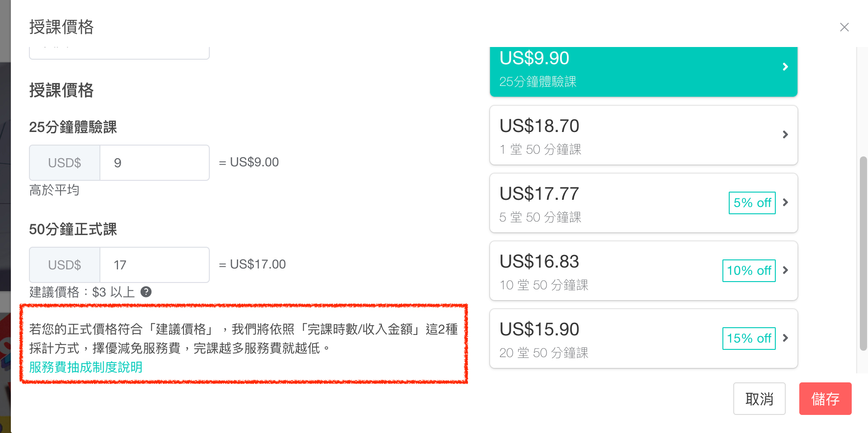
Task: Expand the US$9.90 trial lesson chevron
Action: click(x=785, y=67)
